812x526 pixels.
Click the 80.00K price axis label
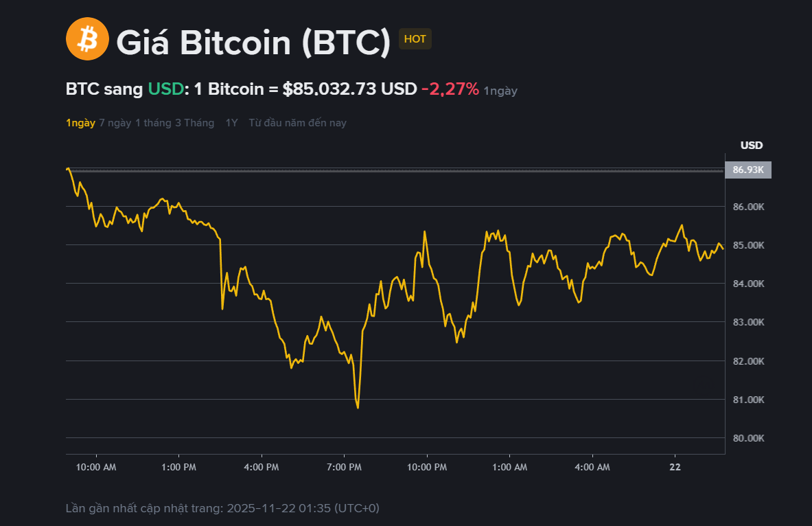pos(747,438)
